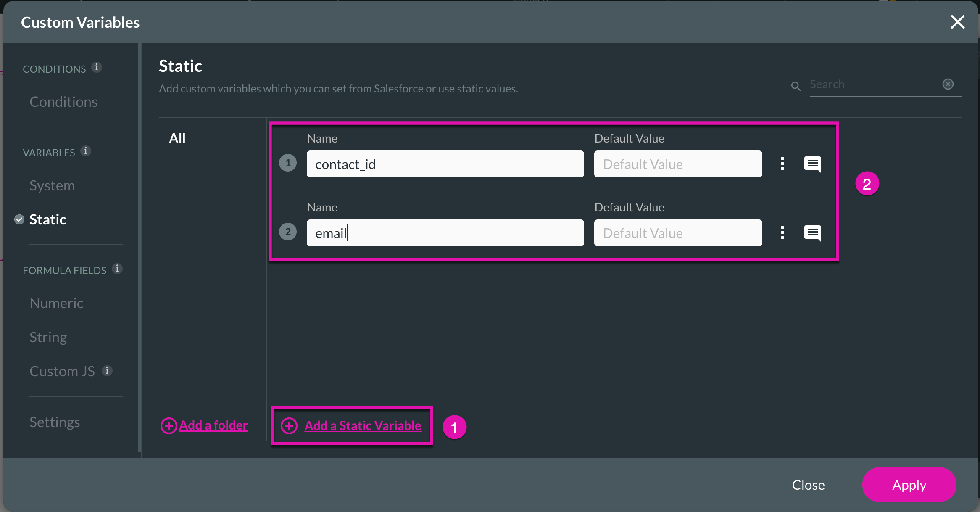Viewport: 980px width, 512px height.
Task: Expand the Numeric formula fields section
Action: coord(56,303)
